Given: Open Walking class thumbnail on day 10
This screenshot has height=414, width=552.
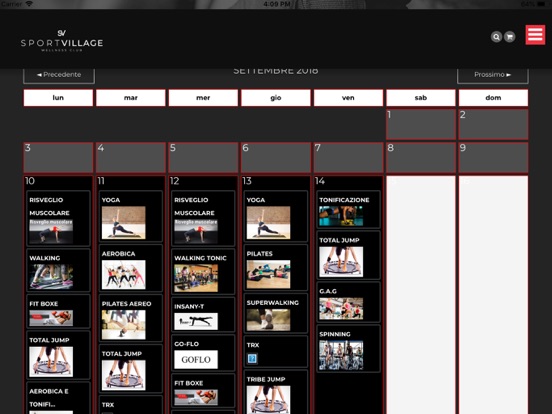Looking at the screenshot, I should click(x=51, y=277).
